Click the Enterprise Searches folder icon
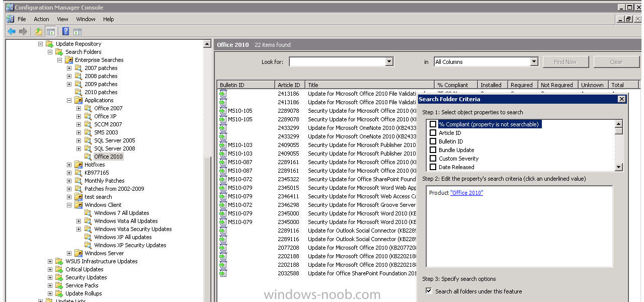The height and width of the screenshot is (302, 644). pos(68,60)
